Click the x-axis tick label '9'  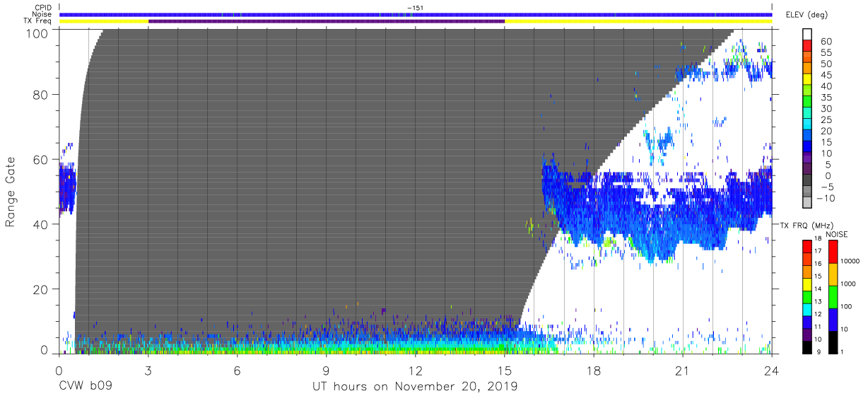point(327,370)
